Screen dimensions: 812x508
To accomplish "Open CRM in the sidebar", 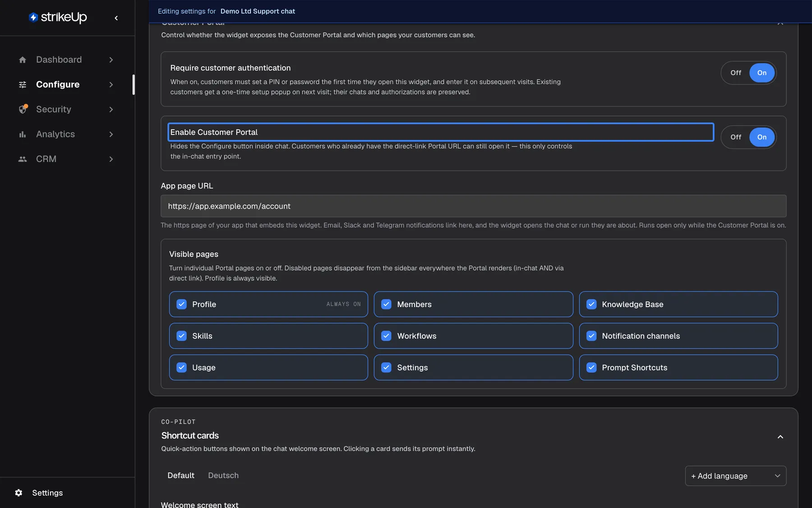I will 67,159.
